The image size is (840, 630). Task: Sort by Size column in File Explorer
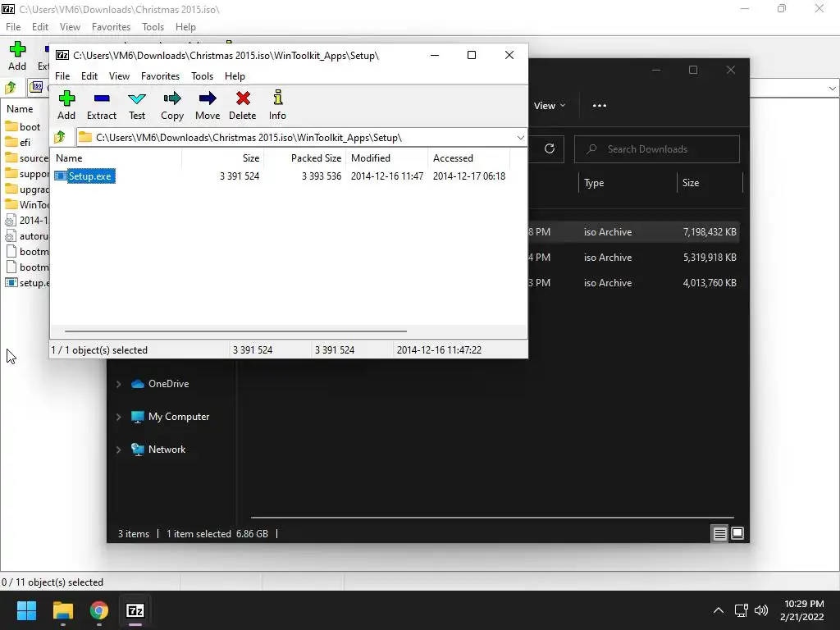click(x=710, y=183)
